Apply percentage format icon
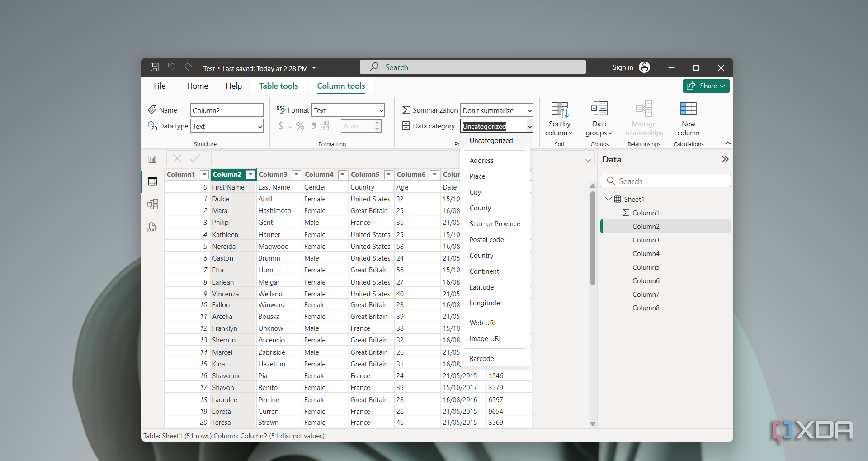 click(300, 126)
